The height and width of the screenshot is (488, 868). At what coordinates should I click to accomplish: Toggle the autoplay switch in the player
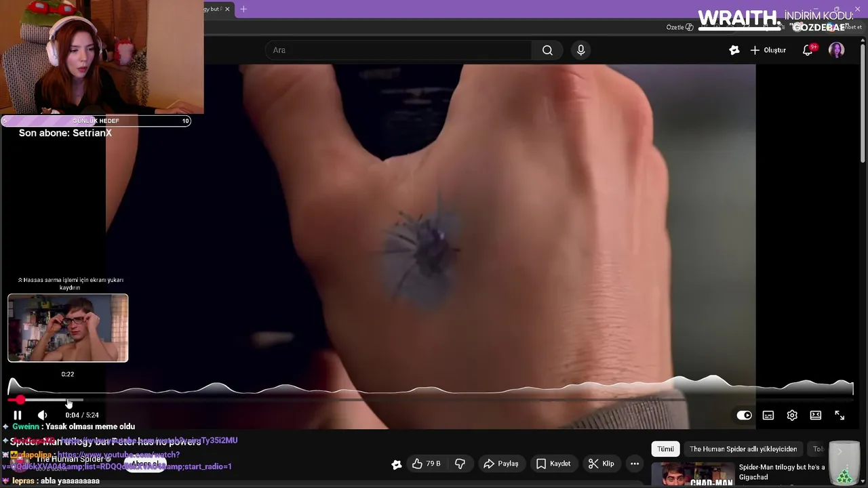point(744,415)
